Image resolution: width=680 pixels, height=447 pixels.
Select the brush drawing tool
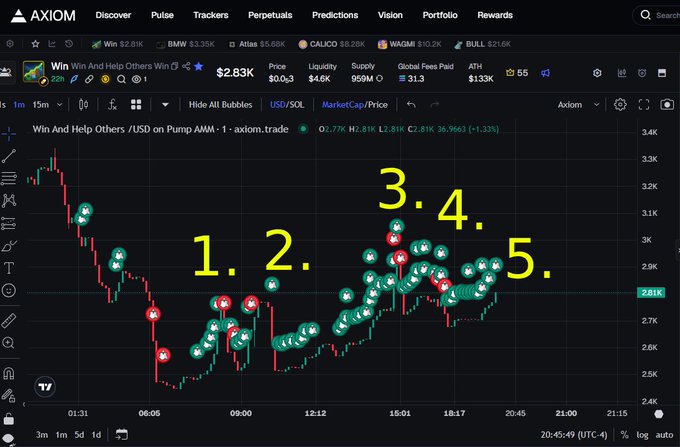9,246
